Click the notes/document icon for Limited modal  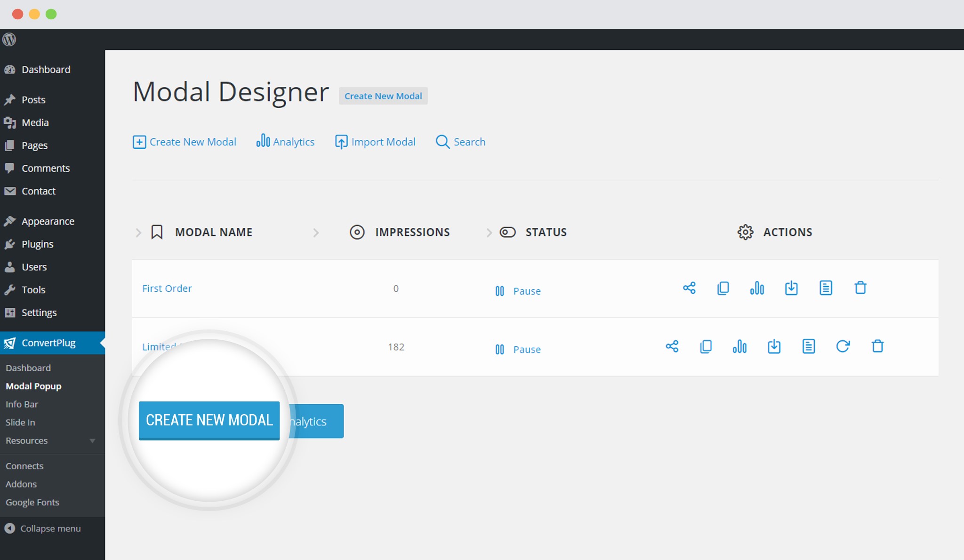[x=808, y=346]
